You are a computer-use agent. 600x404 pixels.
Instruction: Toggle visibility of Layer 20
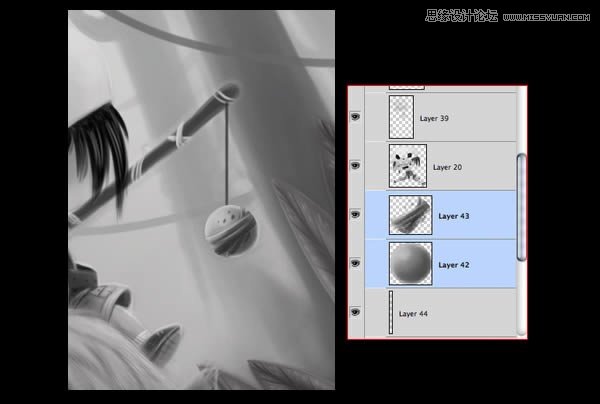pyautogui.click(x=355, y=165)
